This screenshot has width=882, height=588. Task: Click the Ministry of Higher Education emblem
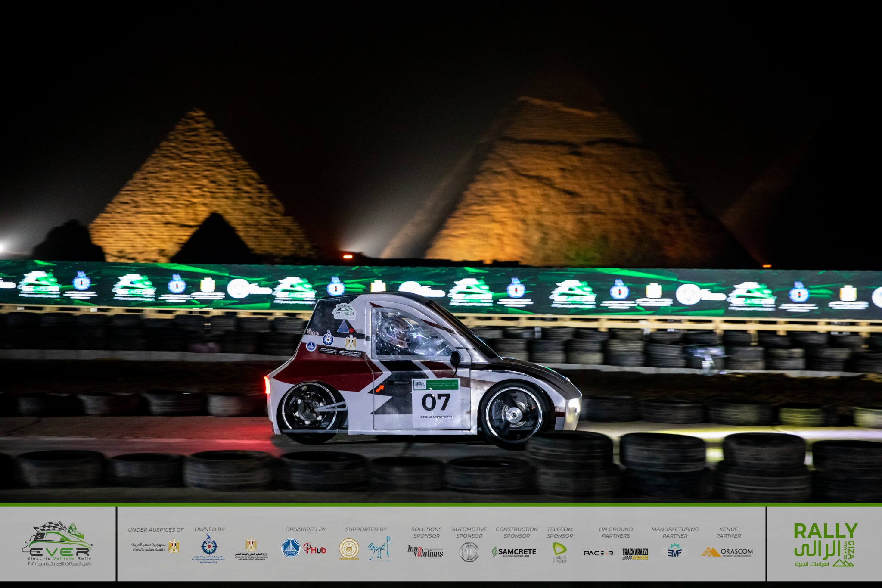[251, 548]
